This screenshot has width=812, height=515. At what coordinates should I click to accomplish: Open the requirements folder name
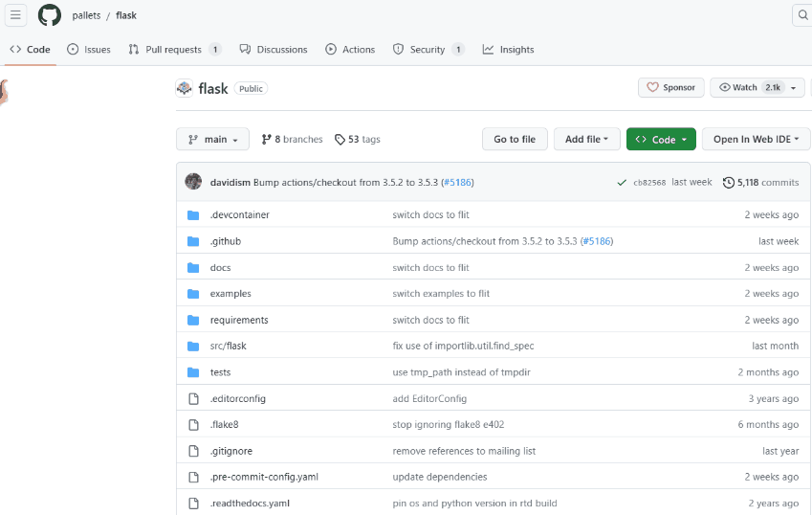239,320
